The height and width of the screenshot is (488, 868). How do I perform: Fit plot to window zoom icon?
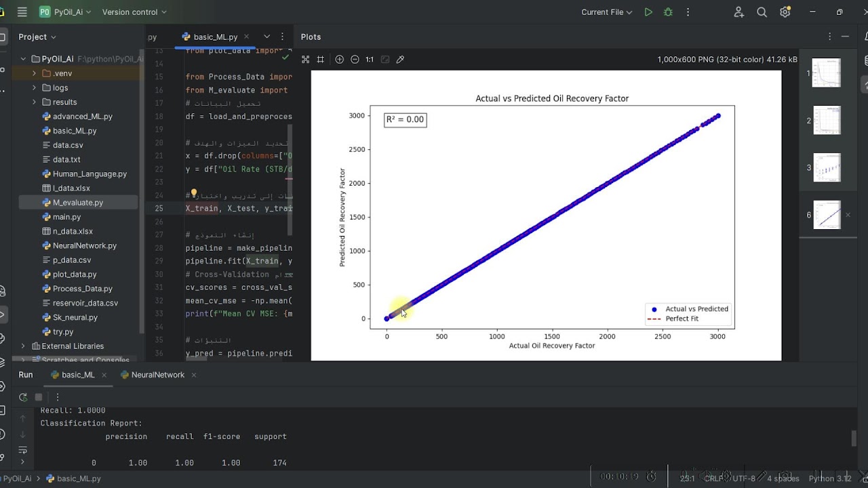point(305,60)
